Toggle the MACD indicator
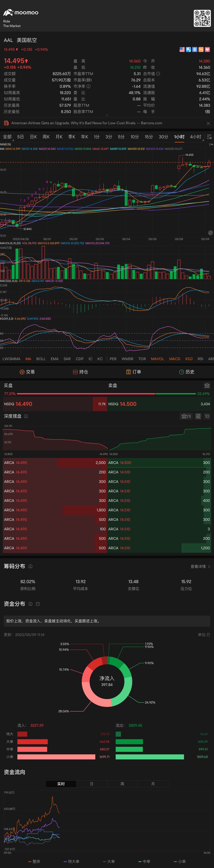The width and height of the screenshot is (214, 868). coord(175,359)
